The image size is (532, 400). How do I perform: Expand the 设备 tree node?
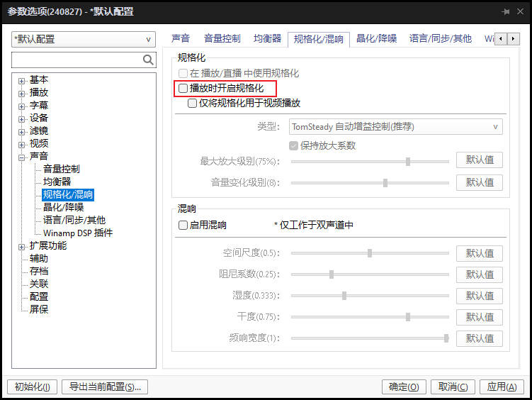click(22, 119)
